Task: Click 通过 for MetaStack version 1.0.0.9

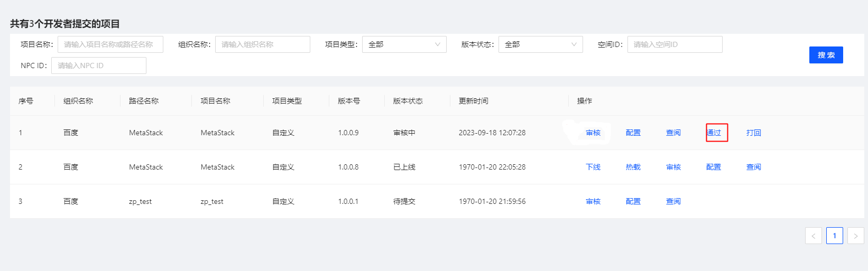Action: [714, 133]
